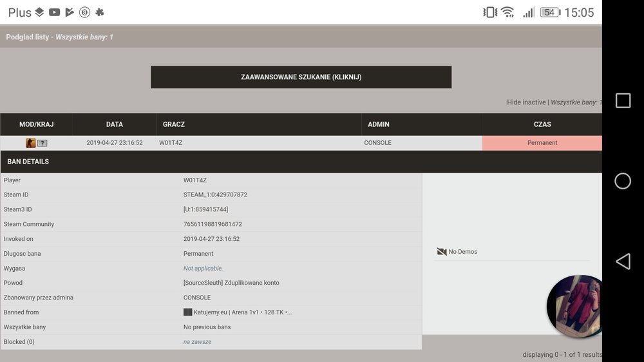Tap the Android back triangle button
This screenshot has height=362, width=644.
click(x=623, y=262)
